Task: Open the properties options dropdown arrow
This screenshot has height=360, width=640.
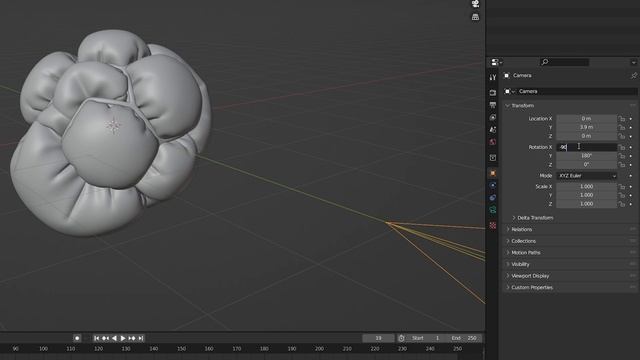Action: [x=633, y=62]
